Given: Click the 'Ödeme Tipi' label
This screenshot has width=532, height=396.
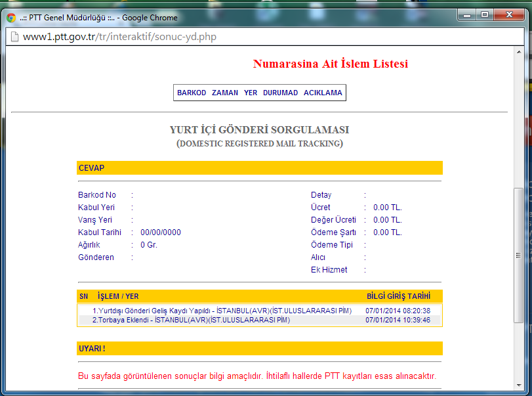Looking at the screenshot, I should coord(332,245).
